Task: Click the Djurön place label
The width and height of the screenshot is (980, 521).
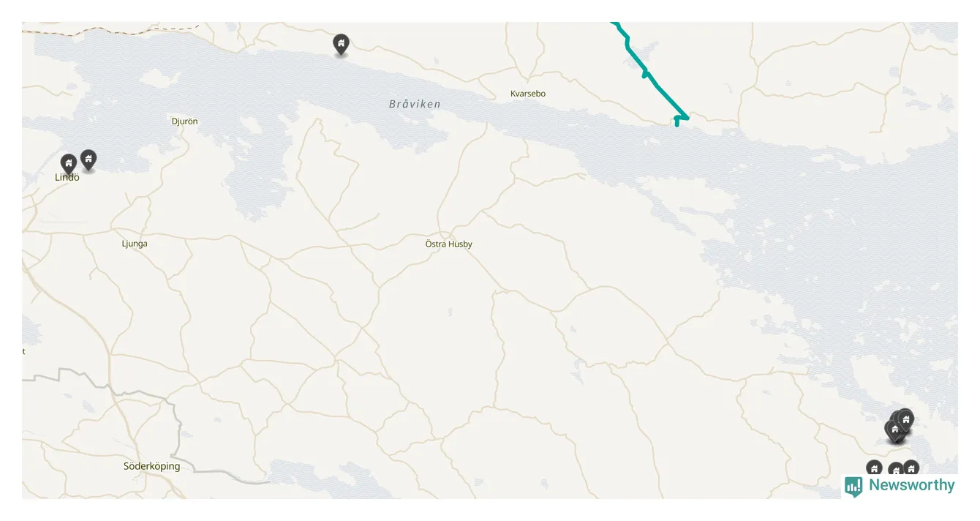Action: 184,121
